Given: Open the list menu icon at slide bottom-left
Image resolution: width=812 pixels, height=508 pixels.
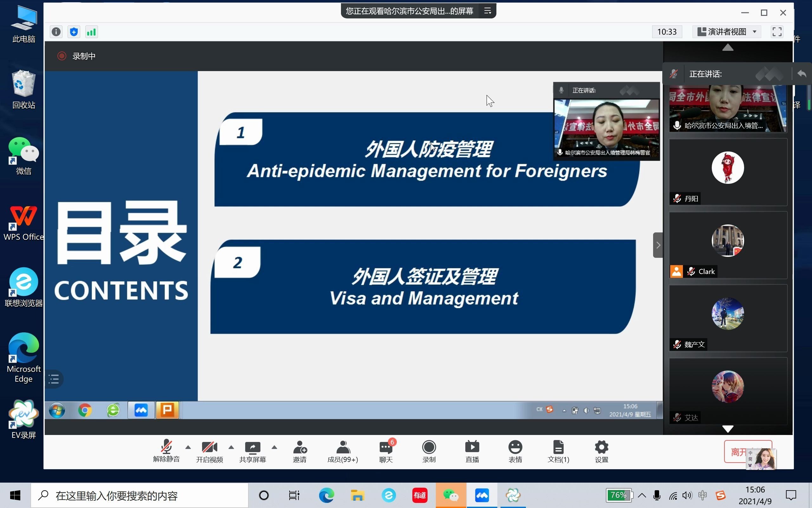Looking at the screenshot, I should pyautogui.click(x=54, y=379).
